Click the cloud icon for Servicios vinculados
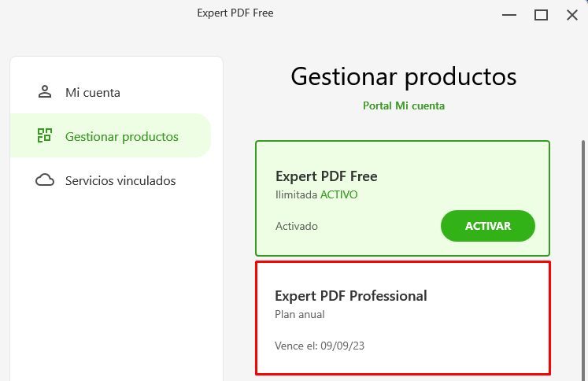The width and height of the screenshot is (588, 381). [x=45, y=180]
